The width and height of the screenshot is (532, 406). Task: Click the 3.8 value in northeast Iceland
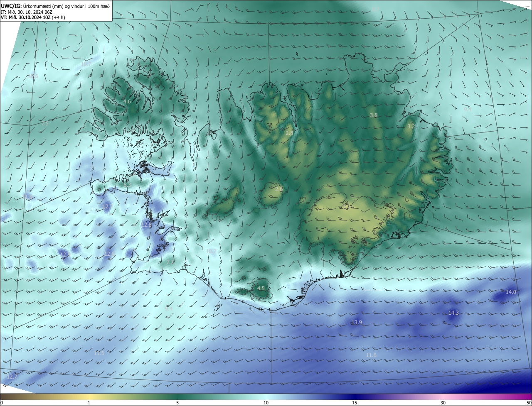click(x=374, y=115)
